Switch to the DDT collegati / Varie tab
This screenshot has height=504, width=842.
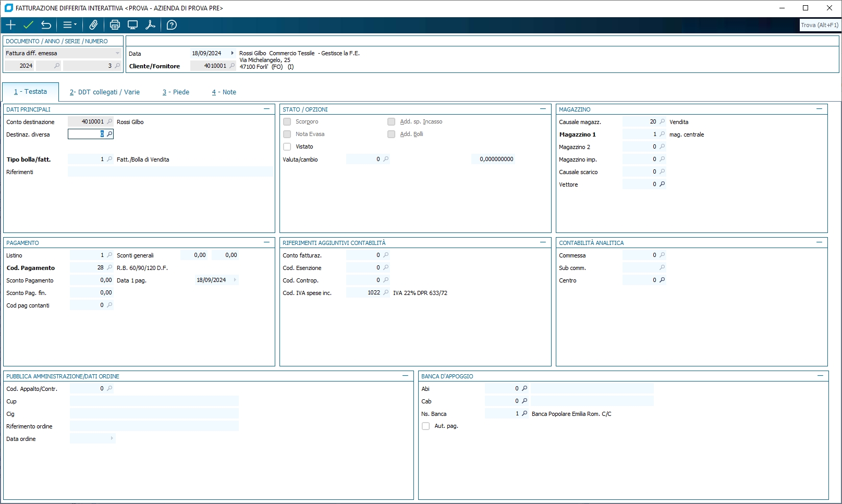[105, 92]
